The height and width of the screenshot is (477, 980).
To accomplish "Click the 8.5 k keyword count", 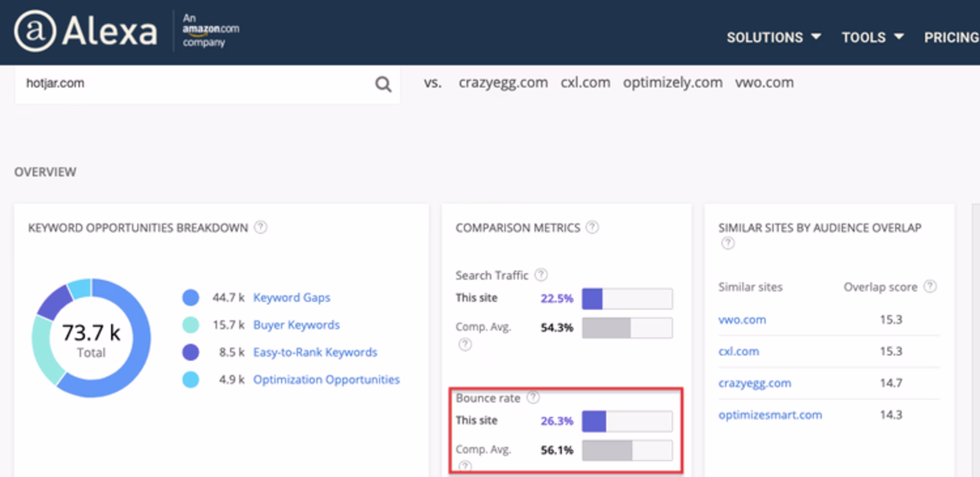I will (x=232, y=352).
